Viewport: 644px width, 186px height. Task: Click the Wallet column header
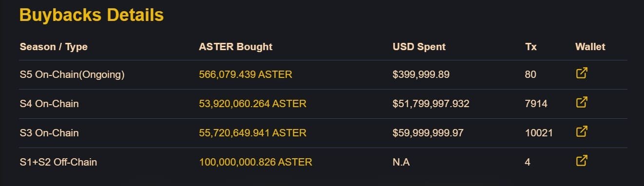click(x=590, y=47)
